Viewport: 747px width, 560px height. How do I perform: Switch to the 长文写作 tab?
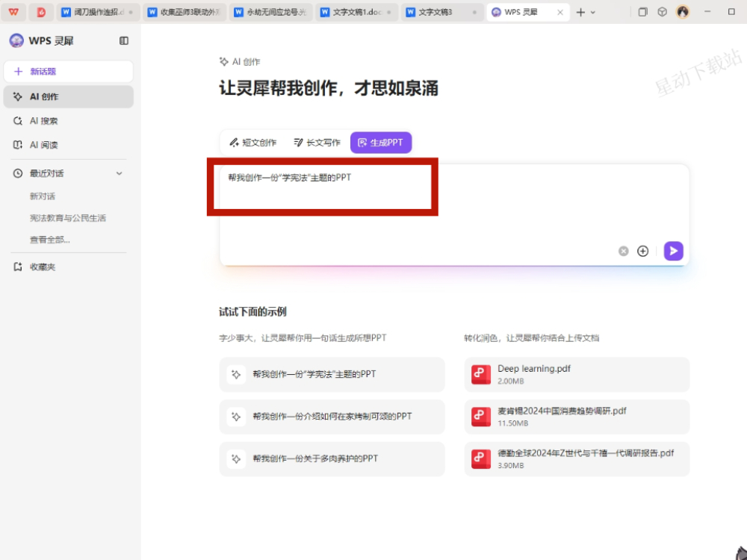coord(317,143)
